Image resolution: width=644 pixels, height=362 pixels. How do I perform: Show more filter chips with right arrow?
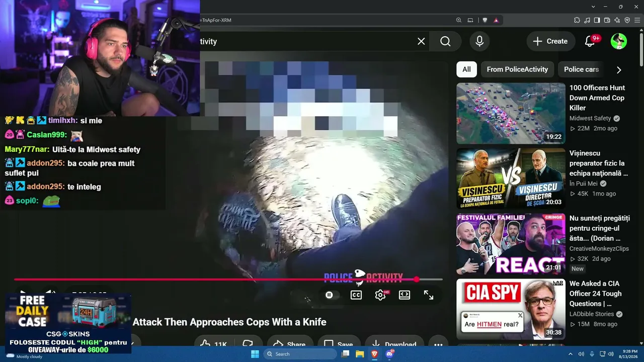(619, 70)
